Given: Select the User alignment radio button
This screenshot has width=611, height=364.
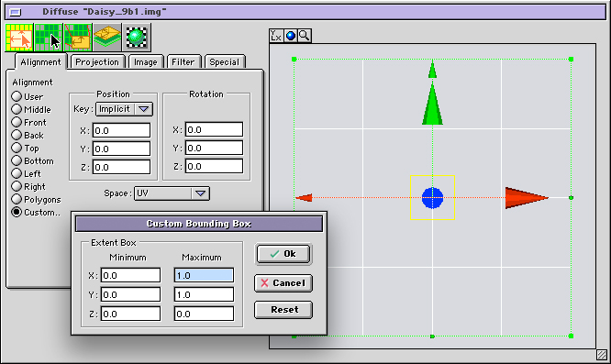Looking at the screenshot, I should [17, 96].
